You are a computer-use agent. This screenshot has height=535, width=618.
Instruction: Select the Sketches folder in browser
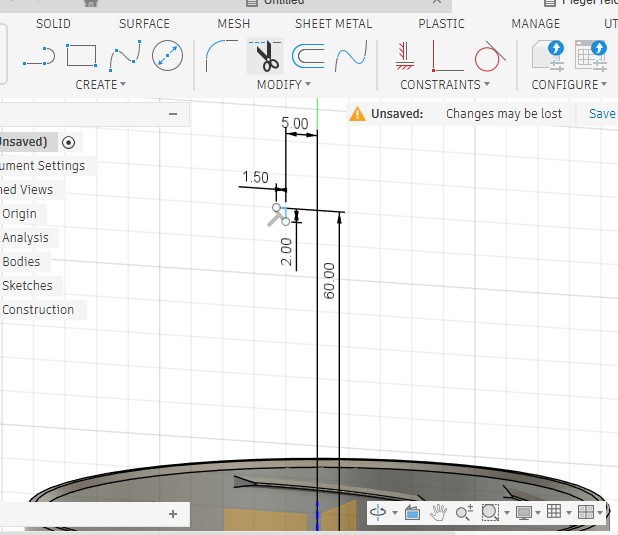(x=27, y=286)
